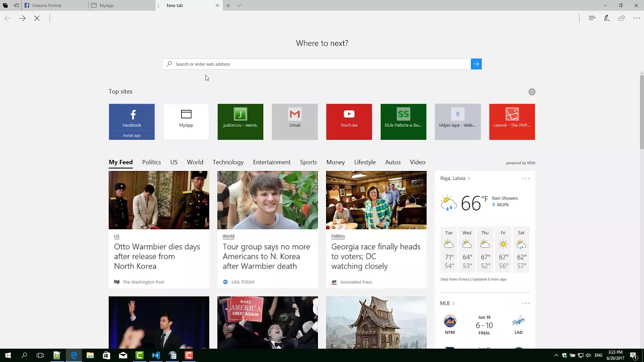Show hidden system tray icons
This screenshot has width=644, height=362.
coord(556,355)
